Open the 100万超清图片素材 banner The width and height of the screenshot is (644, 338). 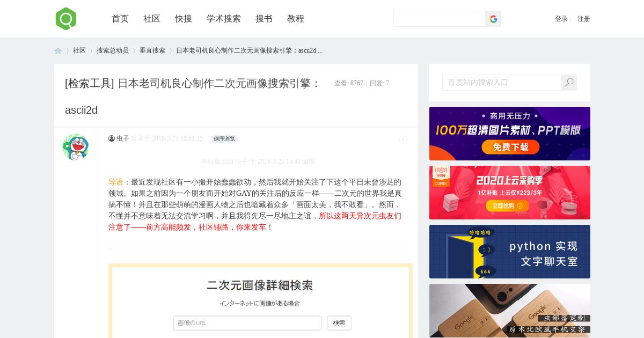tap(510, 134)
